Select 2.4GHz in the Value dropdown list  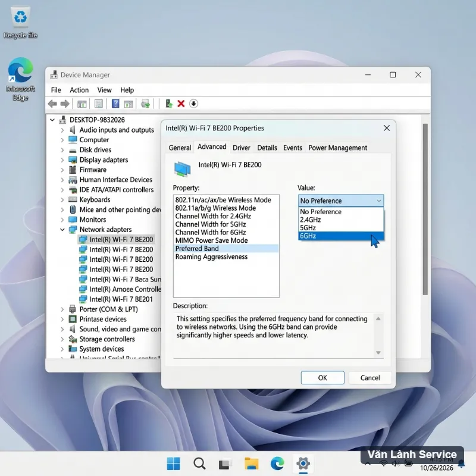click(341, 220)
